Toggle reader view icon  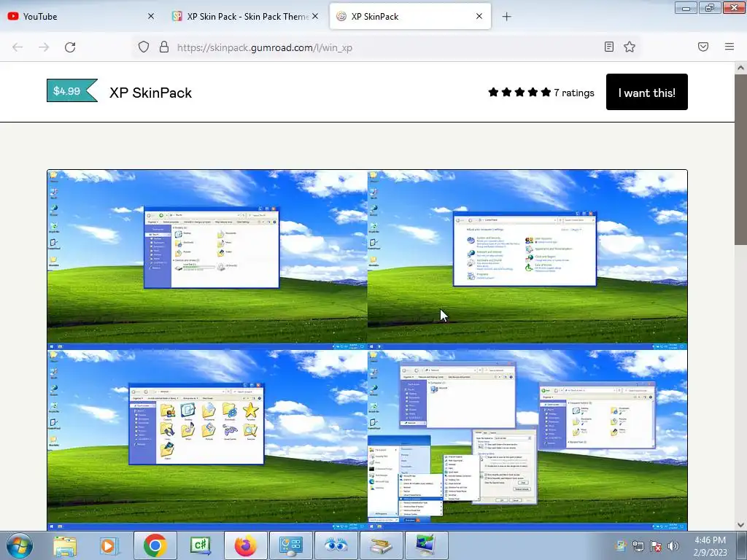609,47
